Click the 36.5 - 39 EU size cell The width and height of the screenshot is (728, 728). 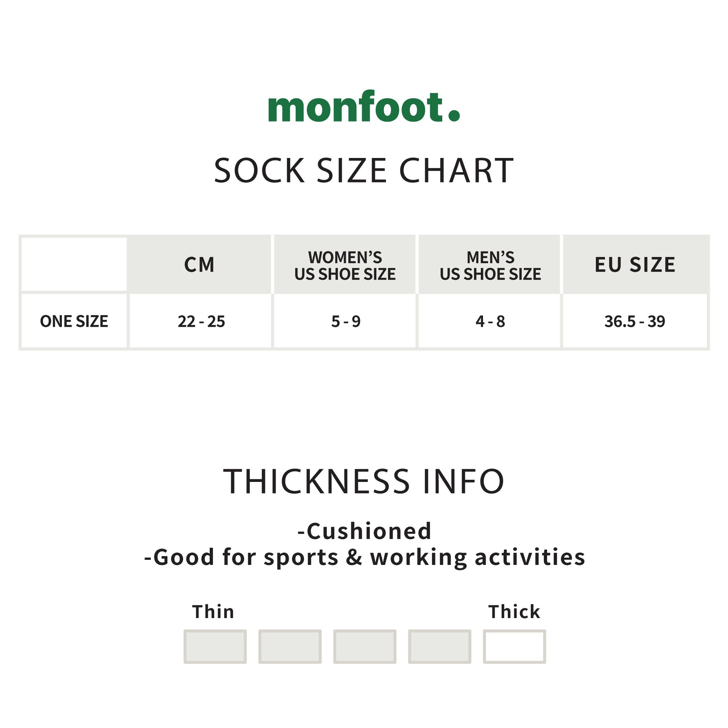click(634, 321)
